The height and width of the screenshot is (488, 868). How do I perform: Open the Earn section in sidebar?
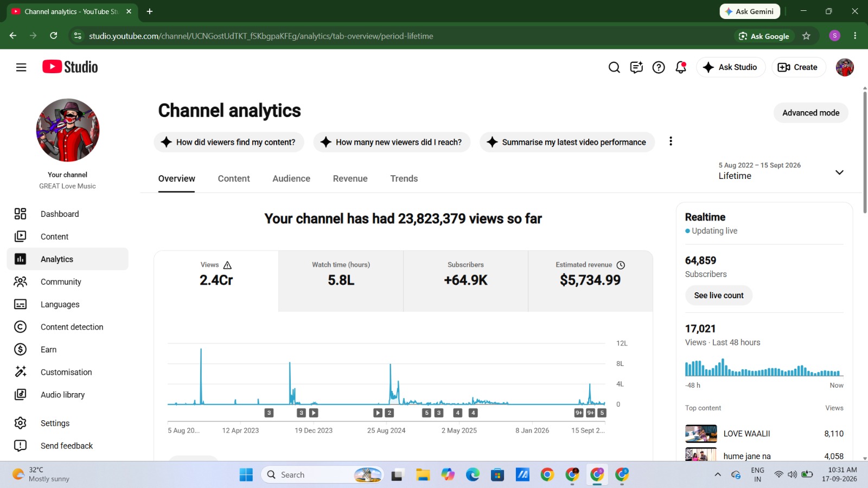coord(68,350)
